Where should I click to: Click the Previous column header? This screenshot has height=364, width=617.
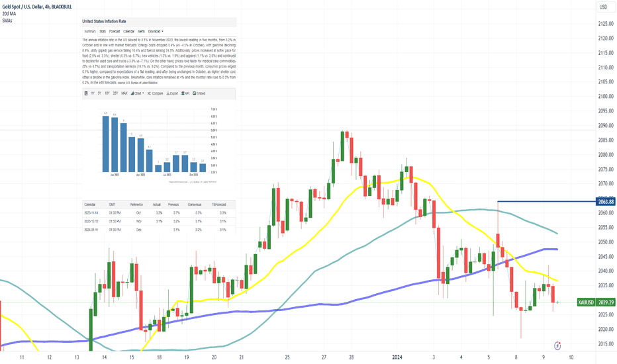173,205
